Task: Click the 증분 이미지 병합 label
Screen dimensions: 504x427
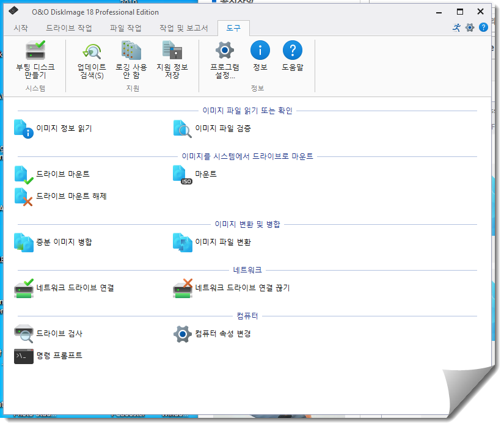Action: pyautogui.click(x=64, y=242)
